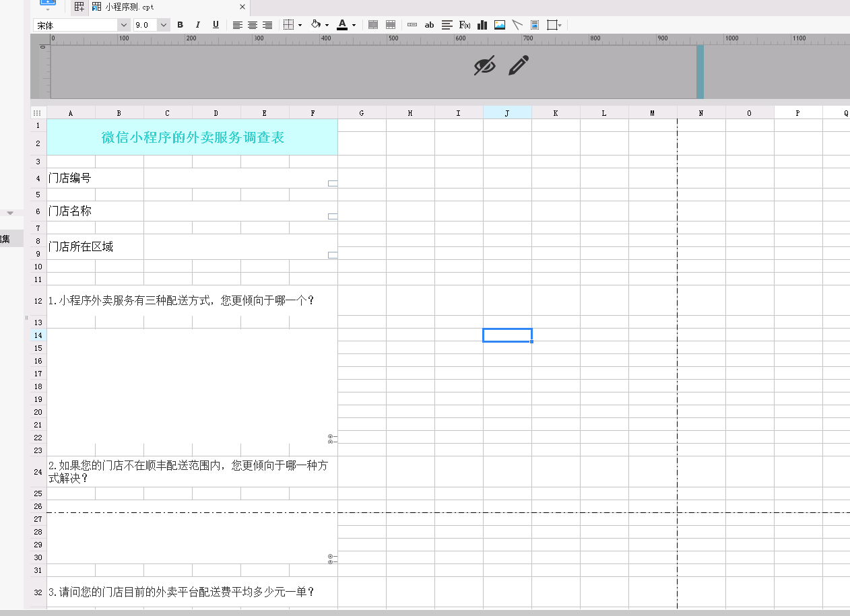Viewport: 850px width, 616px height.
Task: Toggle the crossed-eye hide parameter pane icon
Action: (x=484, y=65)
